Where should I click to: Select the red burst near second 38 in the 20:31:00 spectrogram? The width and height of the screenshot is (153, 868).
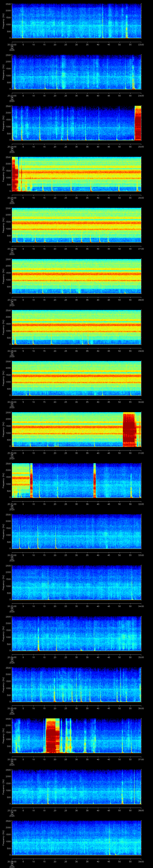(x=94, y=481)
